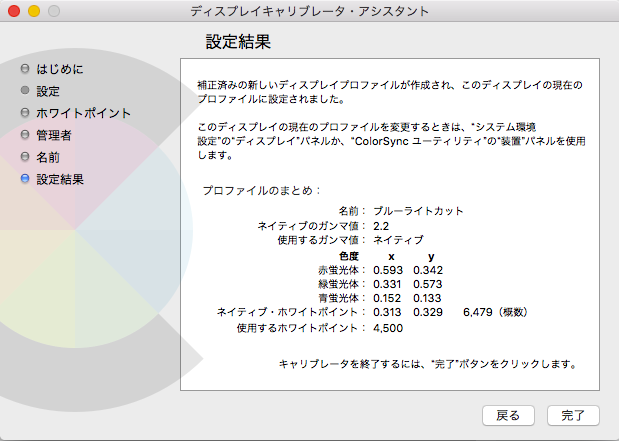Click the 完了 button to finish
The image size is (619, 441).
(573, 415)
